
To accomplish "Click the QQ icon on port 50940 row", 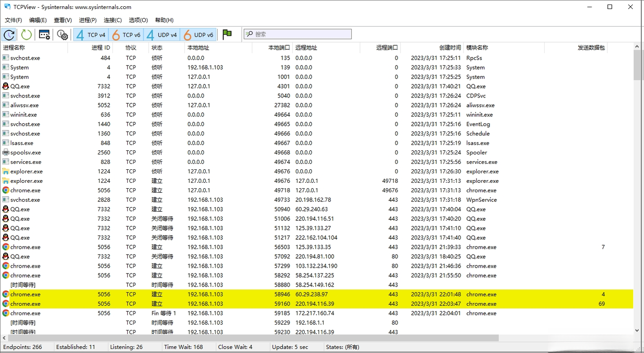I will tap(5, 209).
